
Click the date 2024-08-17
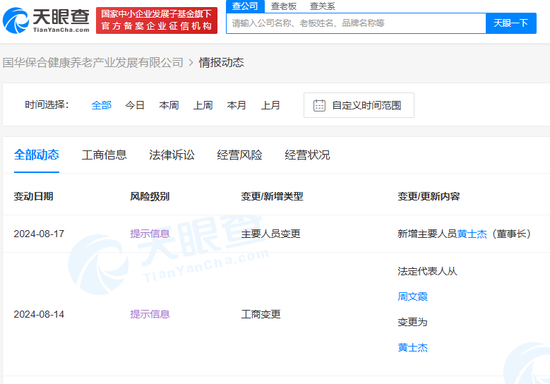[x=39, y=234]
